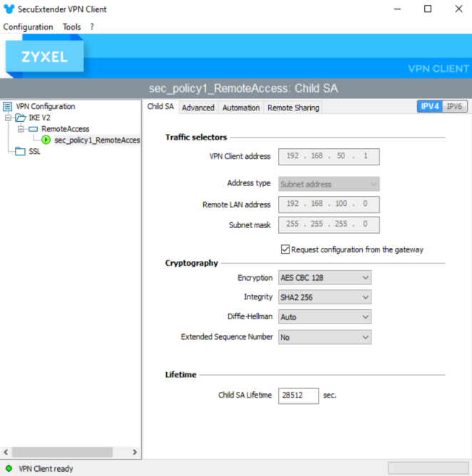This screenshot has width=472, height=476.
Task: Uncheck Request configuration from the gateway
Action: pos(286,250)
